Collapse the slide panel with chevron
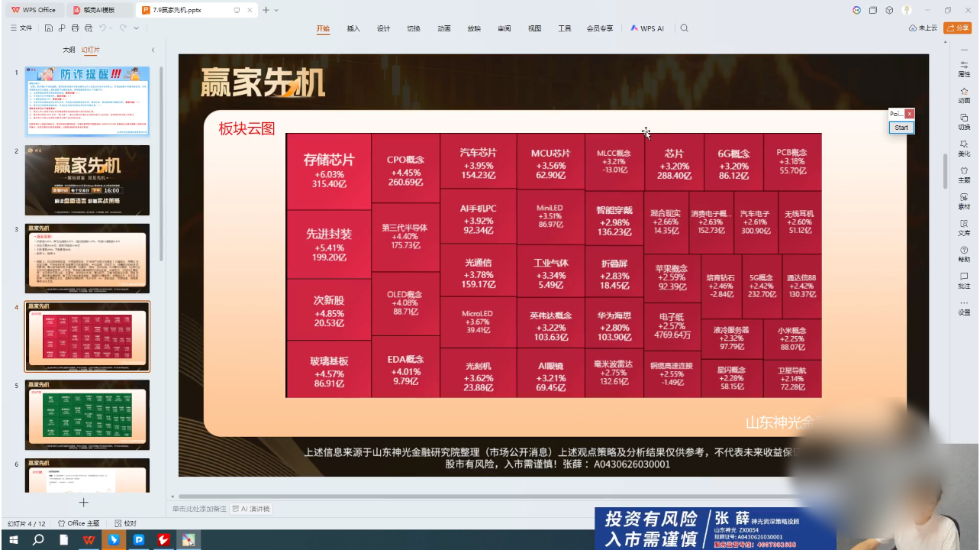The width and height of the screenshot is (980, 550). click(153, 50)
